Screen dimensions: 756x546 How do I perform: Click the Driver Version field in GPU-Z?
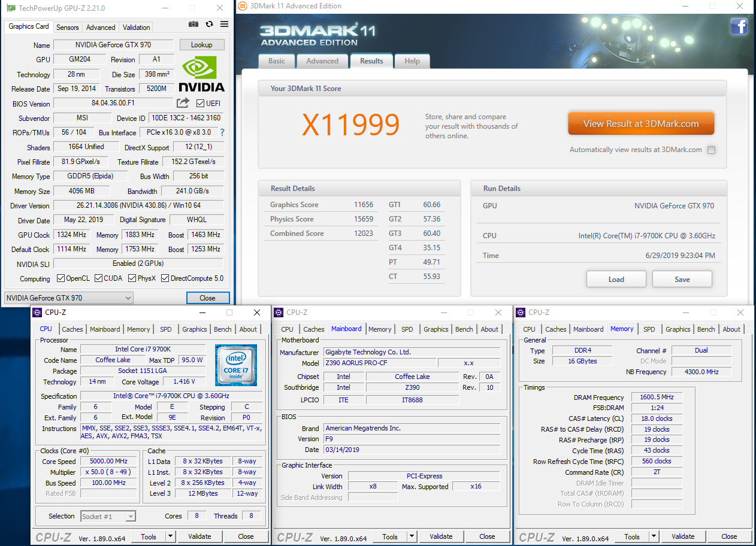tap(138, 205)
